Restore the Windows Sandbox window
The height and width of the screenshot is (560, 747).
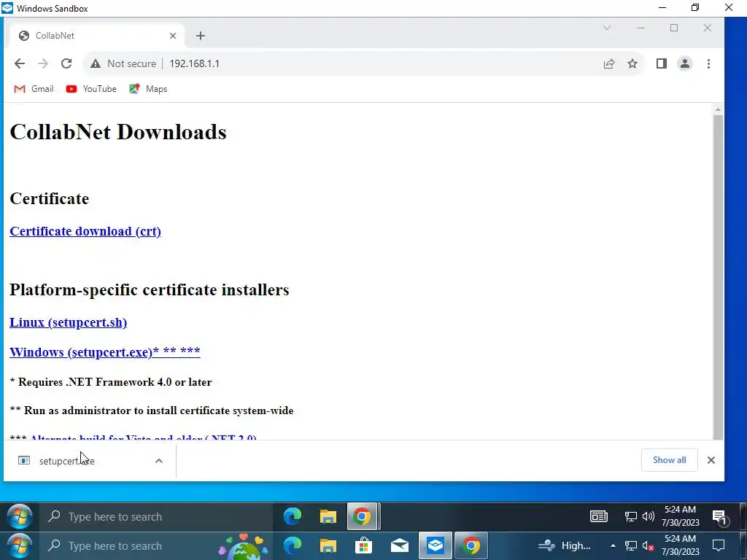pos(695,7)
